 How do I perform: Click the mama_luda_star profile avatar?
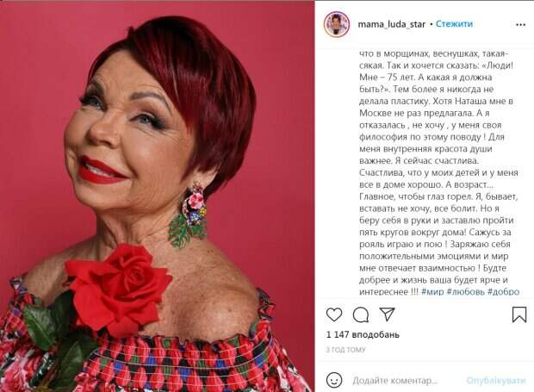[x=337, y=24]
